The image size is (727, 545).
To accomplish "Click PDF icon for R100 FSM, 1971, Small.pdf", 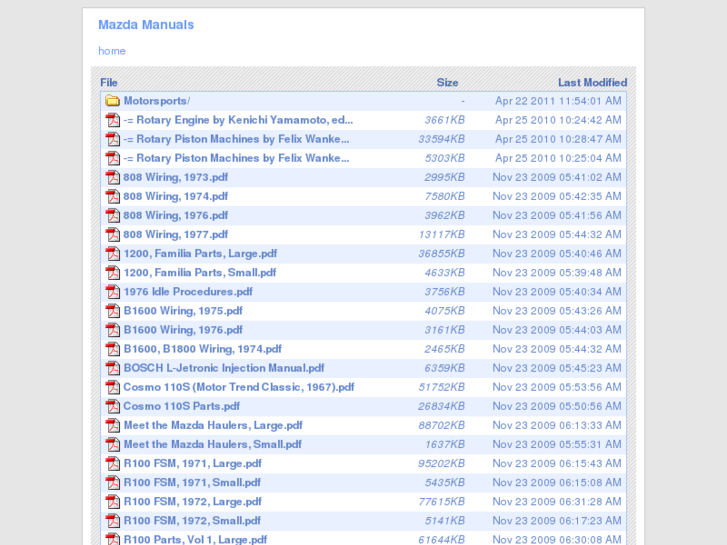I will pyautogui.click(x=112, y=482).
